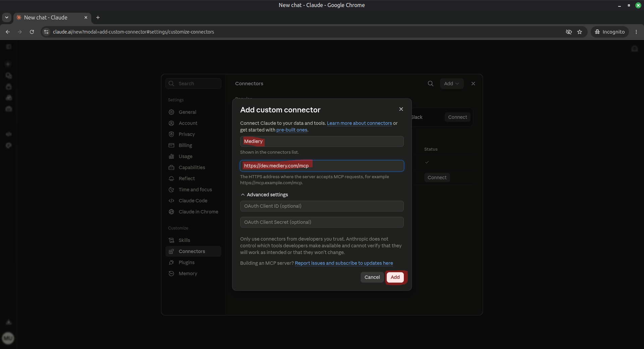Open the pre-built ones link
644x349 pixels.
[x=292, y=130]
